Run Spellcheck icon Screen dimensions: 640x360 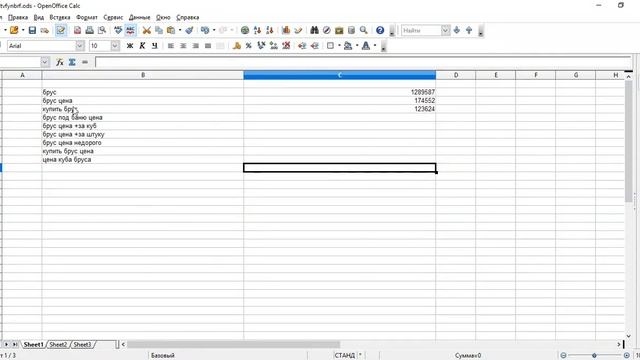118,30
